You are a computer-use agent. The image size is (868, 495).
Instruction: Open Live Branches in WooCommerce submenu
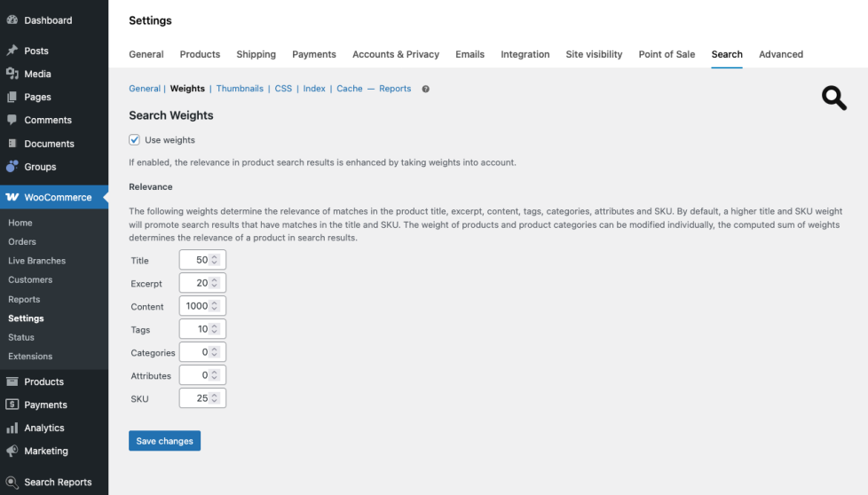pos(36,261)
